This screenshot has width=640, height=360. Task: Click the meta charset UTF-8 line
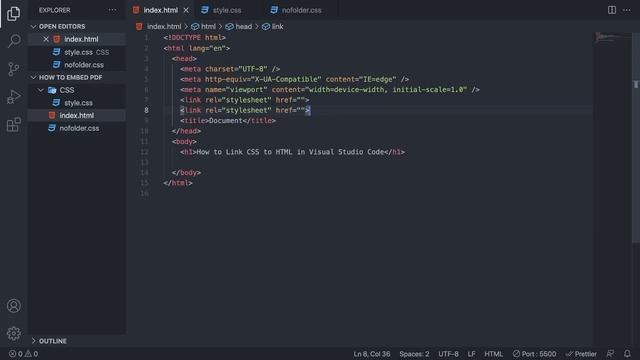point(230,69)
